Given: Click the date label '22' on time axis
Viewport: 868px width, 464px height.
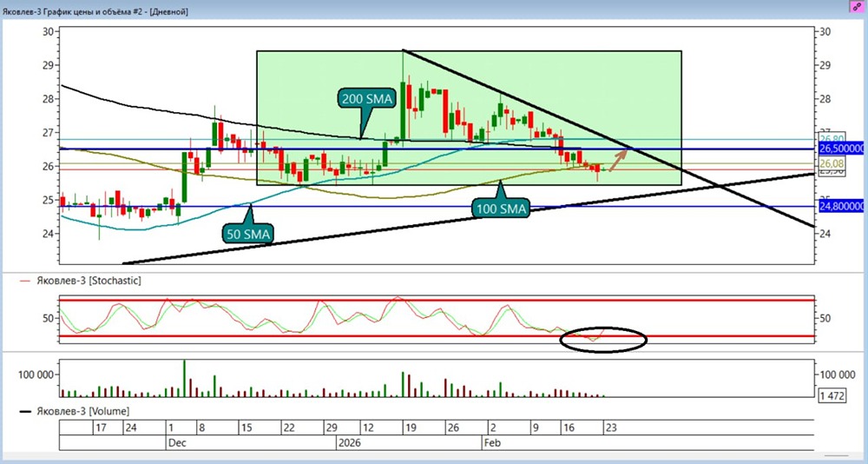Looking at the screenshot, I should click(x=288, y=428).
